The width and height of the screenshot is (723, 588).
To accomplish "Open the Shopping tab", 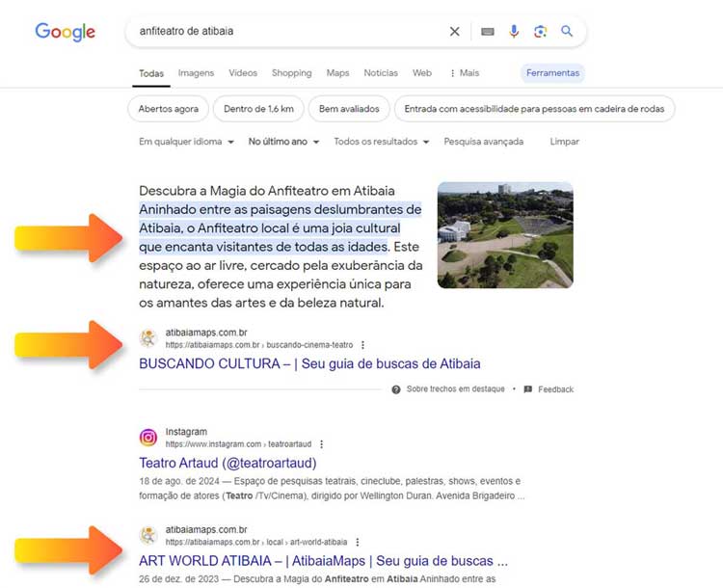I will click(x=292, y=73).
